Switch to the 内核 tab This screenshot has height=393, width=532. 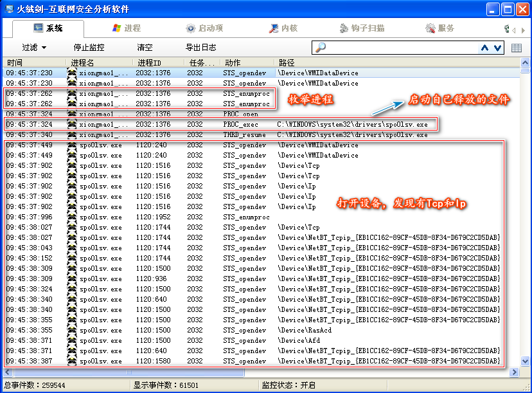pyautogui.click(x=283, y=28)
